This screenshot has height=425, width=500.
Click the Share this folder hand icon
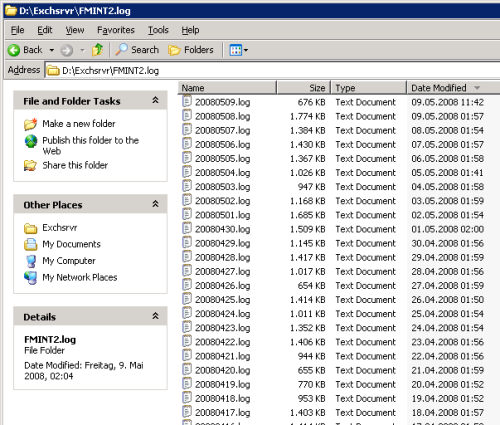click(x=30, y=165)
